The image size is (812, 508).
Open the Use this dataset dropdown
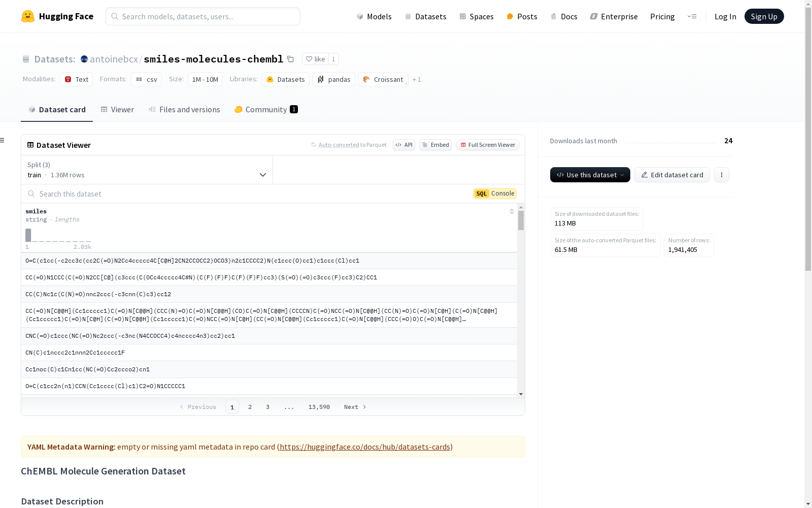click(x=590, y=175)
